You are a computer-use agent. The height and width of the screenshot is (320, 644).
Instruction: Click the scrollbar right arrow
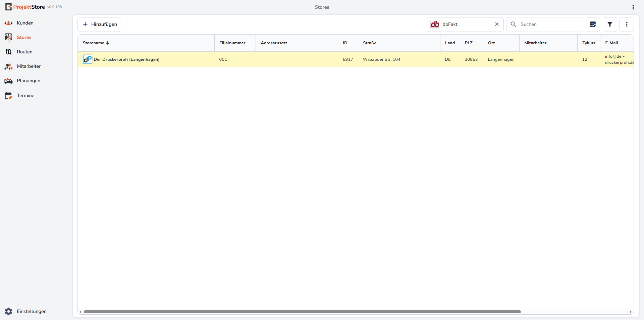point(631,312)
